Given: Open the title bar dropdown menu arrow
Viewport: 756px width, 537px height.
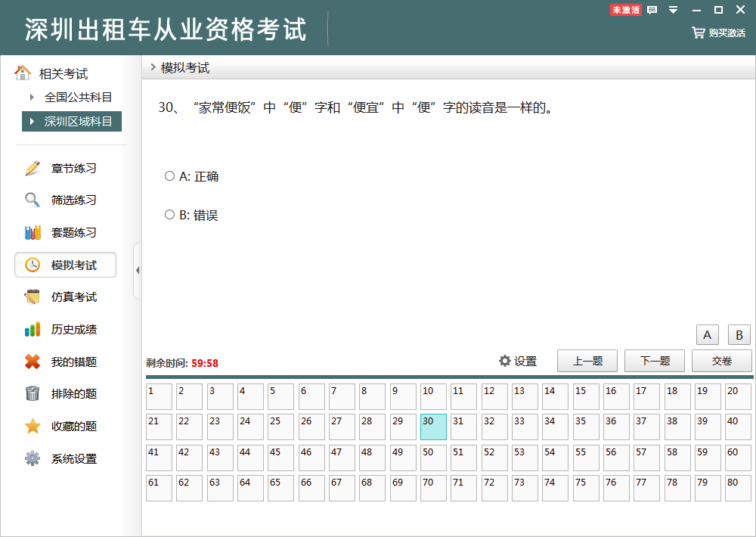Looking at the screenshot, I should pyautogui.click(x=673, y=10).
